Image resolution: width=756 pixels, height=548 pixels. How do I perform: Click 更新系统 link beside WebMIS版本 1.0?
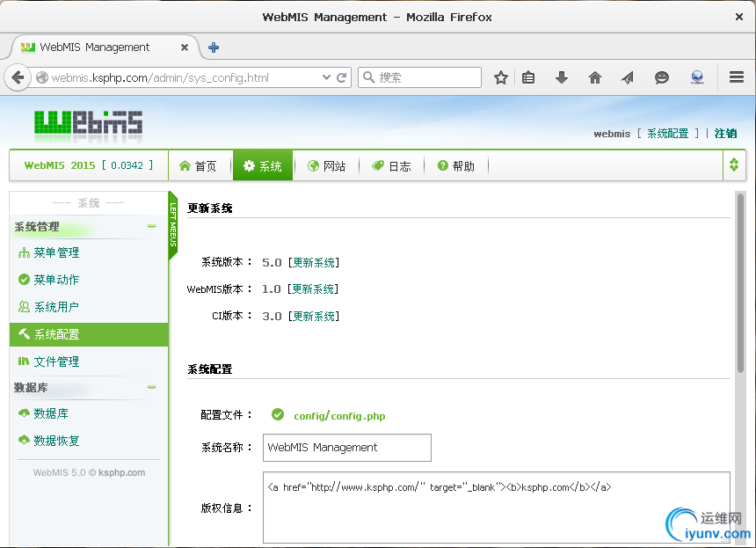tap(313, 289)
